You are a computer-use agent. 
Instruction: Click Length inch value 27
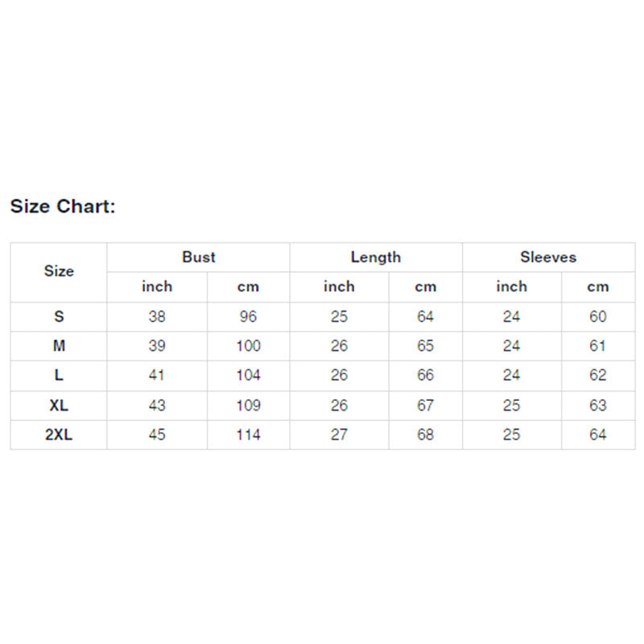click(x=339, y=435)
